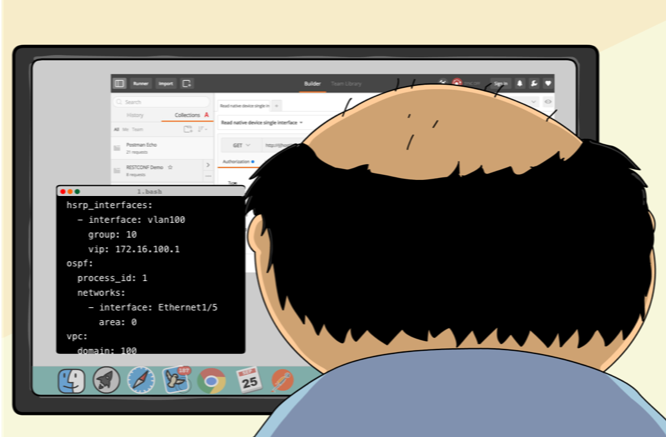Click the Import button
Screen dimensions: 666x437
[165, 84]
